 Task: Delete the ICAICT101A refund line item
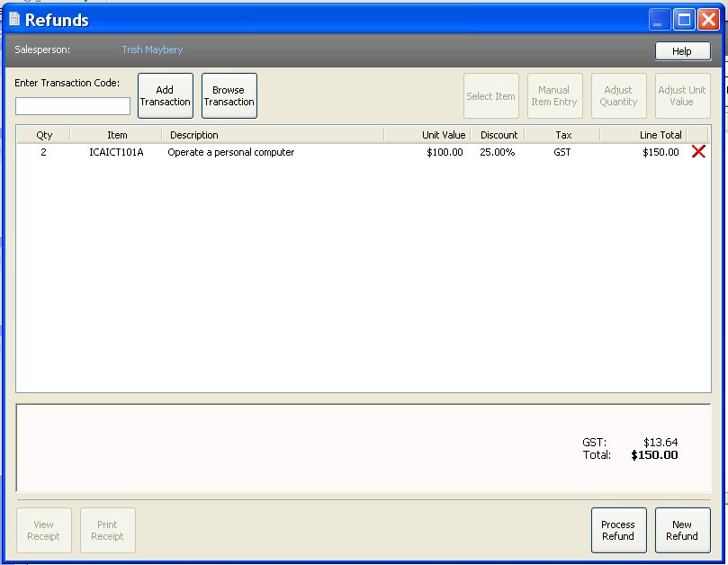(698, 152)
